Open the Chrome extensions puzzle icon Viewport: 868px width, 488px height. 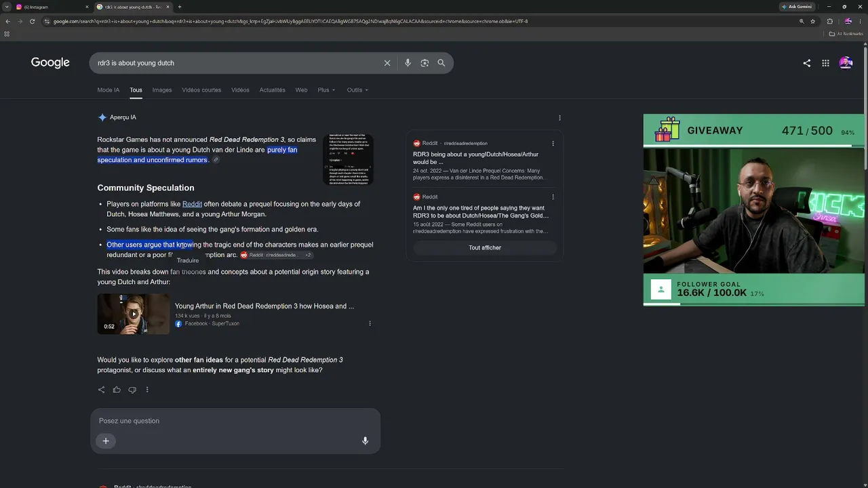(x=829, y=21)
